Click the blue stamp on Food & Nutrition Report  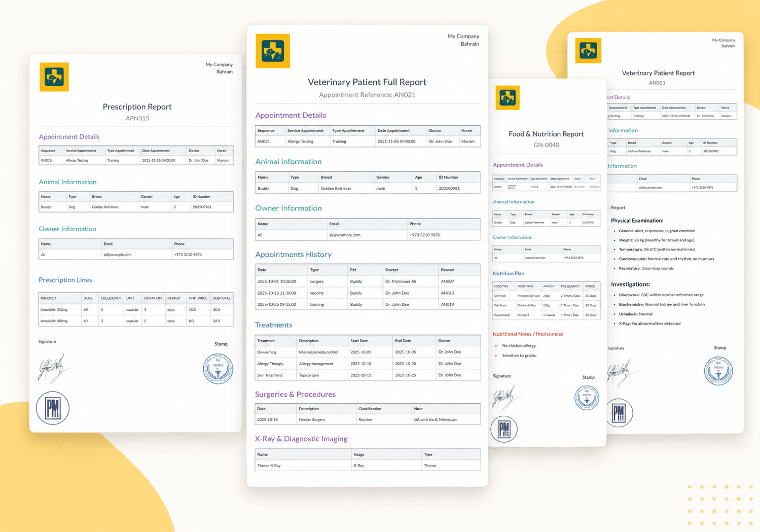[587, 398]
